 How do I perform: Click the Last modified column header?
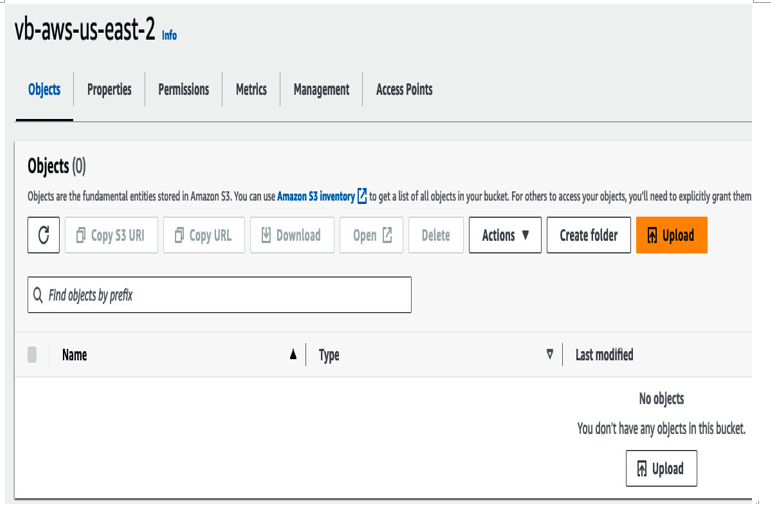(x=604, y=355)
